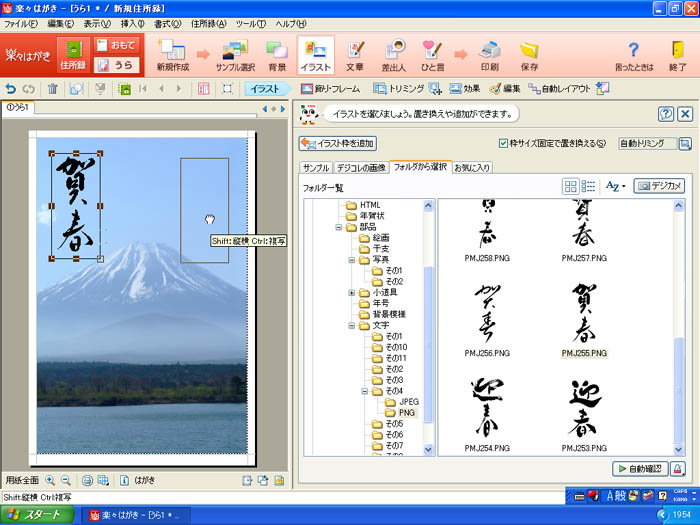Switch to thumbnail grid view
This screenshot has height=525, width=700.
click(x=570, y=186)
